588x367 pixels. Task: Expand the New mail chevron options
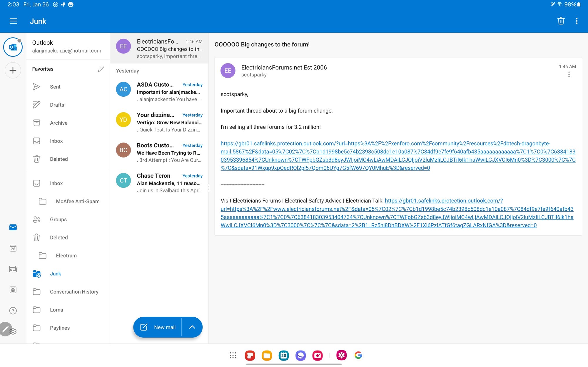[192, 327]
